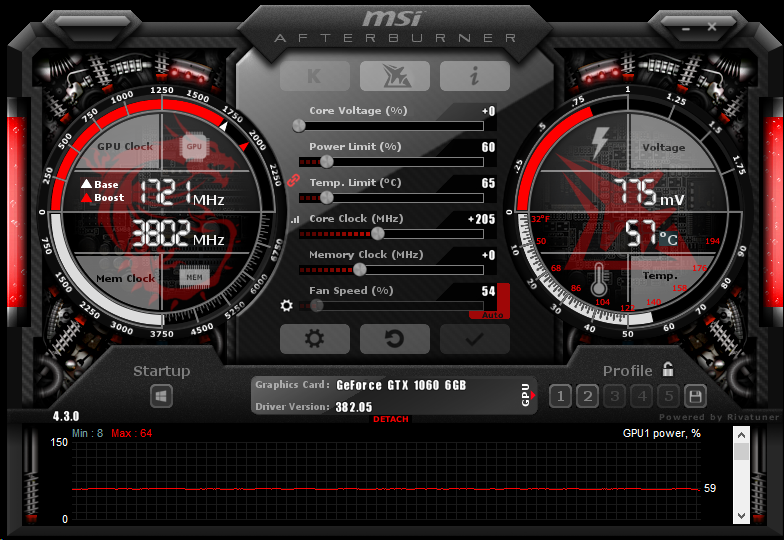Minimize the Afterburner window

(x=686, y=28)
